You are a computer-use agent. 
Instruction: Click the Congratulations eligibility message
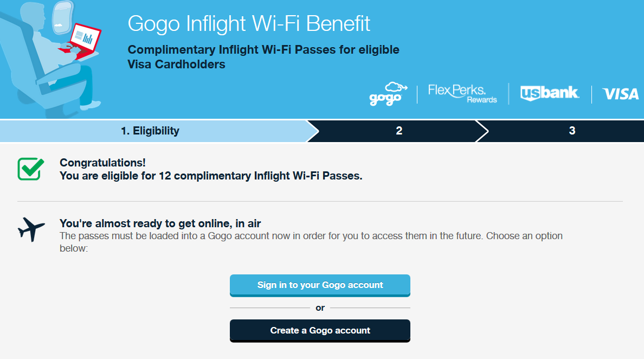211,169
